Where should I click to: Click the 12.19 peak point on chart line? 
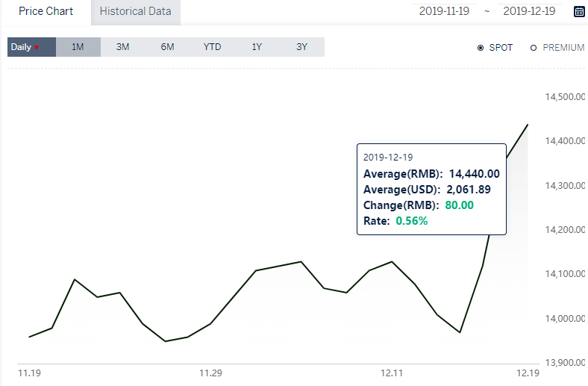click(x=528, y=125)
